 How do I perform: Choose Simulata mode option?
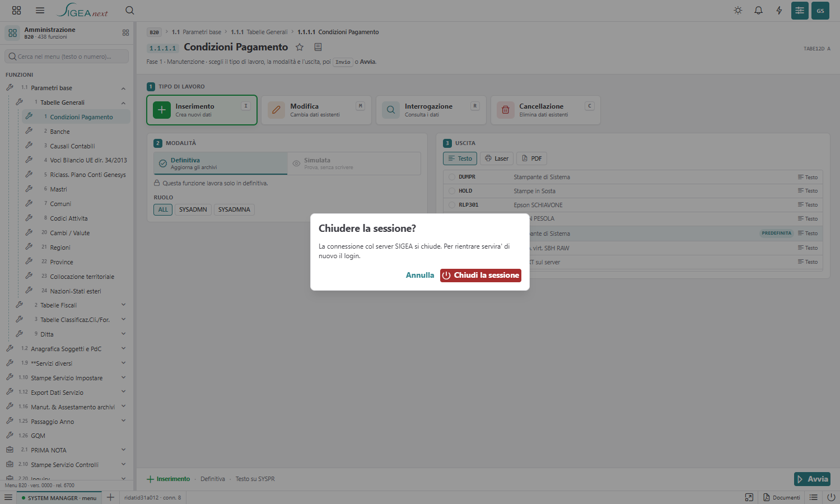click(x=354, y=164)
